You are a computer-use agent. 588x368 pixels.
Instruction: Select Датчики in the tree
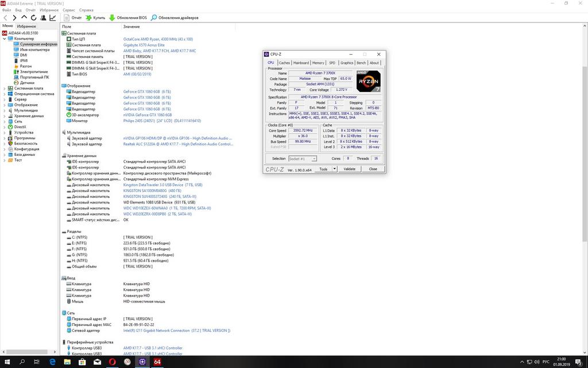pyautogui.click(x=27, y=83)
